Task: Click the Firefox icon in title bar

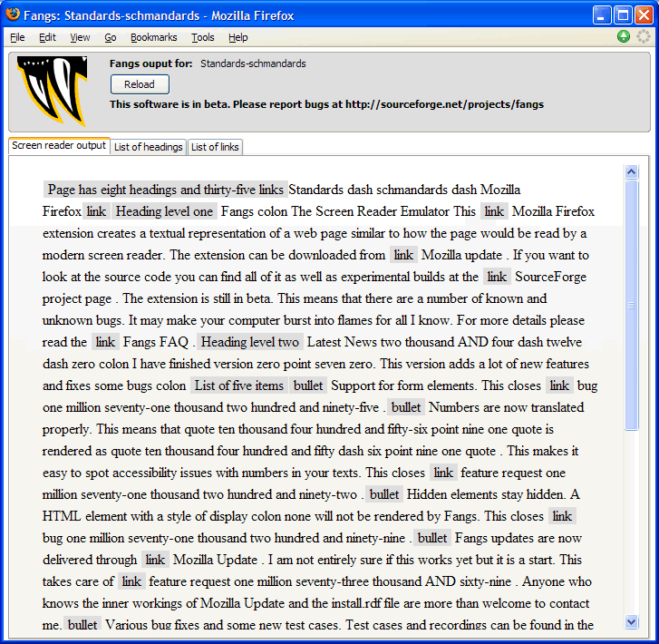Action: coord(13,15)
